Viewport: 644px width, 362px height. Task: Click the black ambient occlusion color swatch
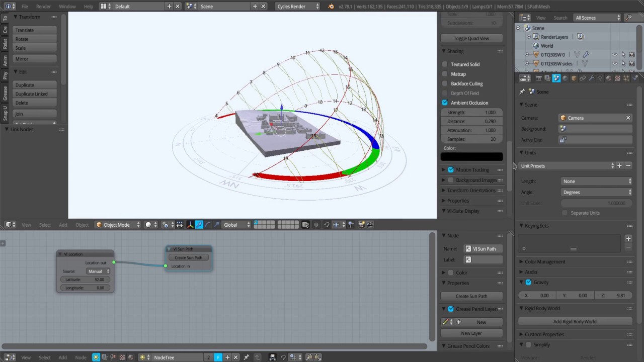coord(471,157)
